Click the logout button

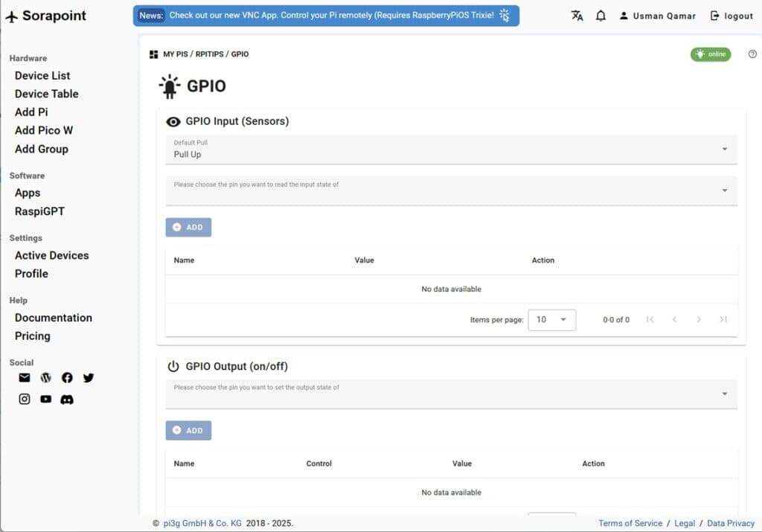pyautogui.click(x=731, y=16)
